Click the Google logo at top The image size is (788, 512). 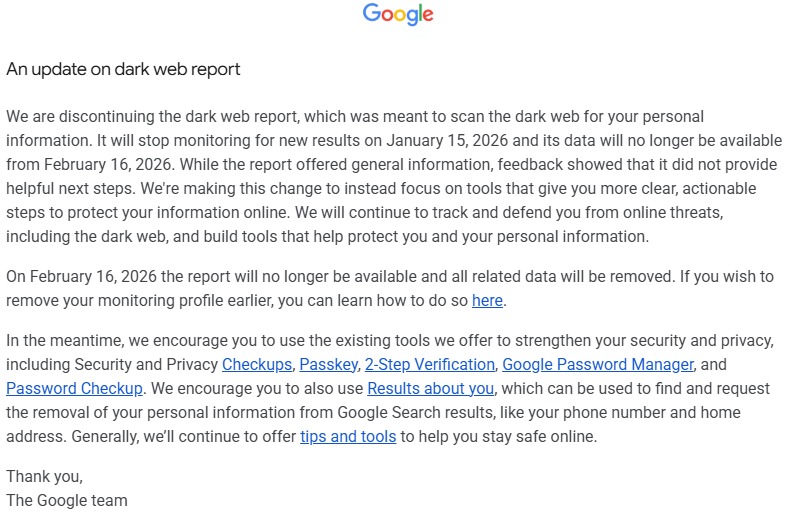pos(398,15)
